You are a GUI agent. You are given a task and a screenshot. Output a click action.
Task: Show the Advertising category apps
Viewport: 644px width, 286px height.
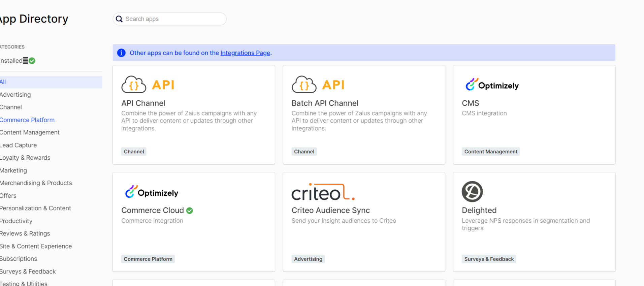[15, 95]
